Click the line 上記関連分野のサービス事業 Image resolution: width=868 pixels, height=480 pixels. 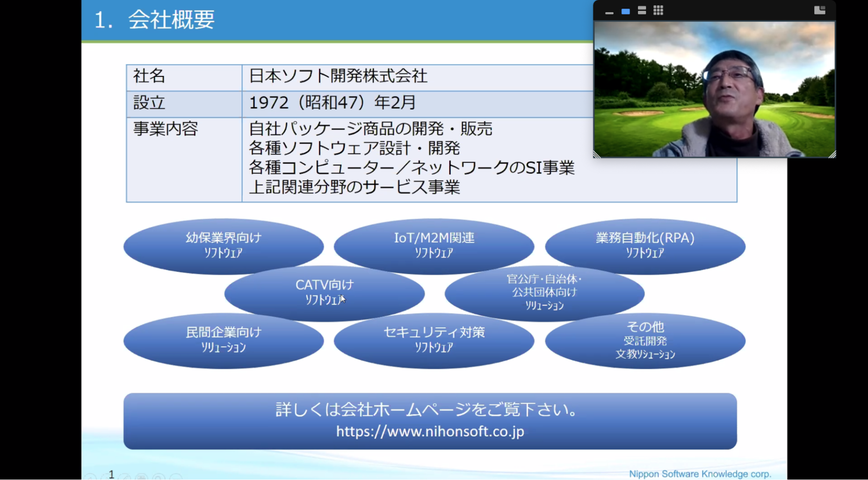click(x=354, y=187)
